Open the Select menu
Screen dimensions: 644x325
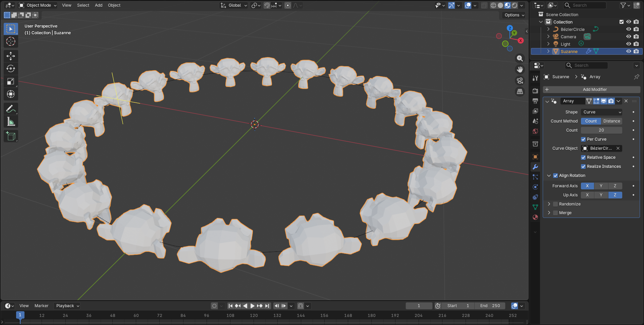coord(83,5)
